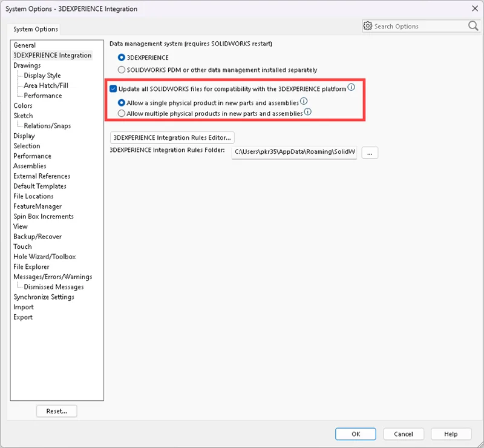Select Allow multiple physical products radio option
Screen dimensions: 484x448
[122, 113]
